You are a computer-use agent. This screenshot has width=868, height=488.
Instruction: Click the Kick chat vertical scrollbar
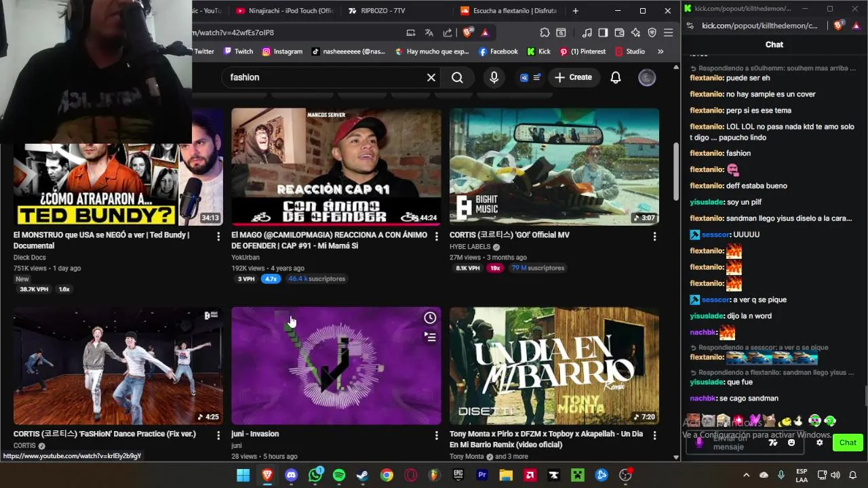[865, 395]
